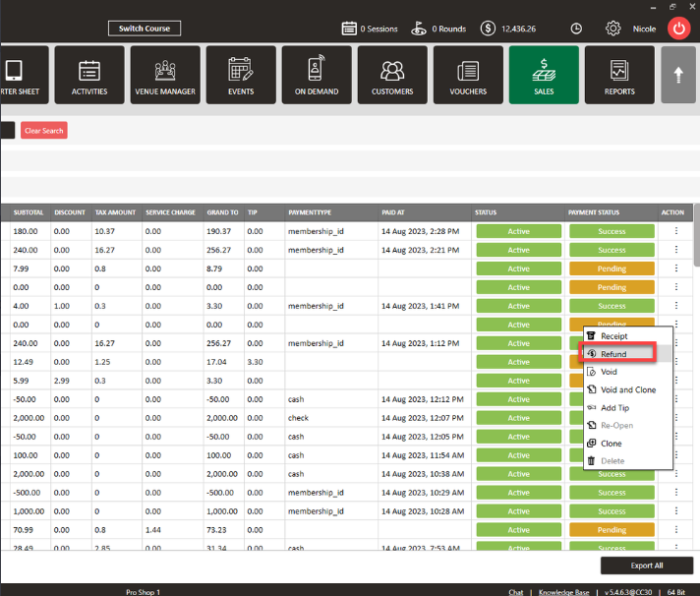
Task: Click the red power logout icon
Action: (679, 29)
